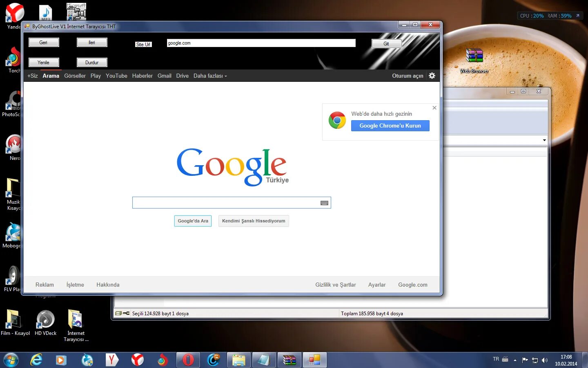Click Kendimi Şanslı Hissediyorum button

(x=254, y=221)
